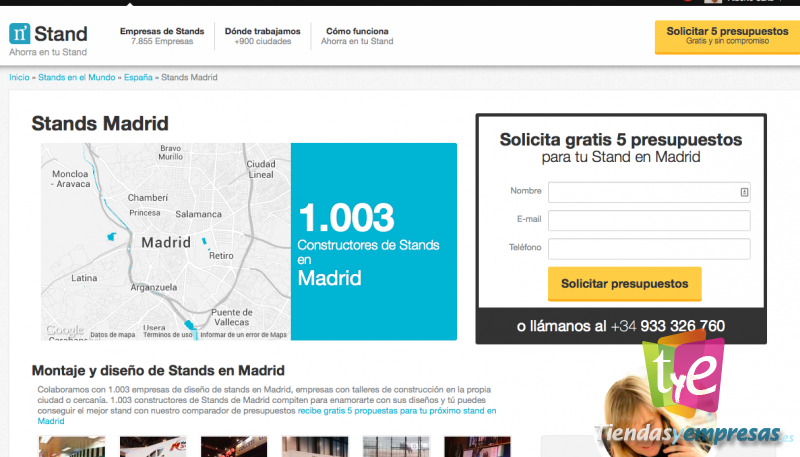Image resolution: width=800 pixels, height=457 pixels.
Task: Click the Nombre input field
Action: 649,192
